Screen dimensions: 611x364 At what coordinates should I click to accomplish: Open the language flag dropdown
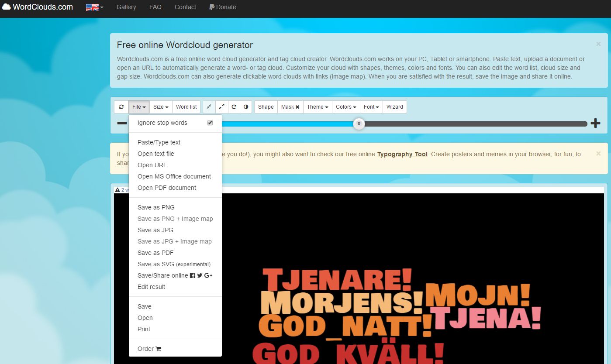[94, 7]
